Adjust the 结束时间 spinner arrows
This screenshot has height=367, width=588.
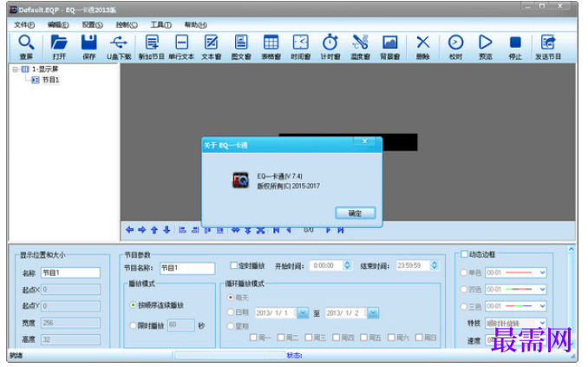click(434, 265)
